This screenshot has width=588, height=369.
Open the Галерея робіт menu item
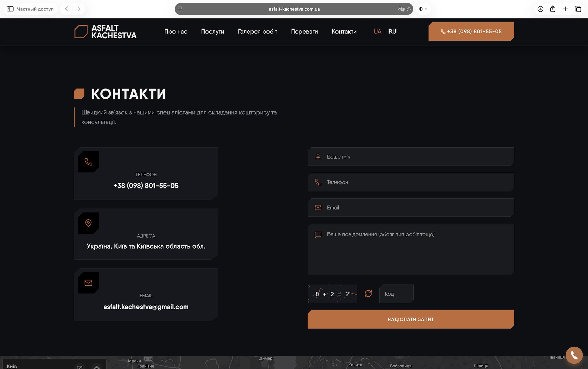point(258,32)
